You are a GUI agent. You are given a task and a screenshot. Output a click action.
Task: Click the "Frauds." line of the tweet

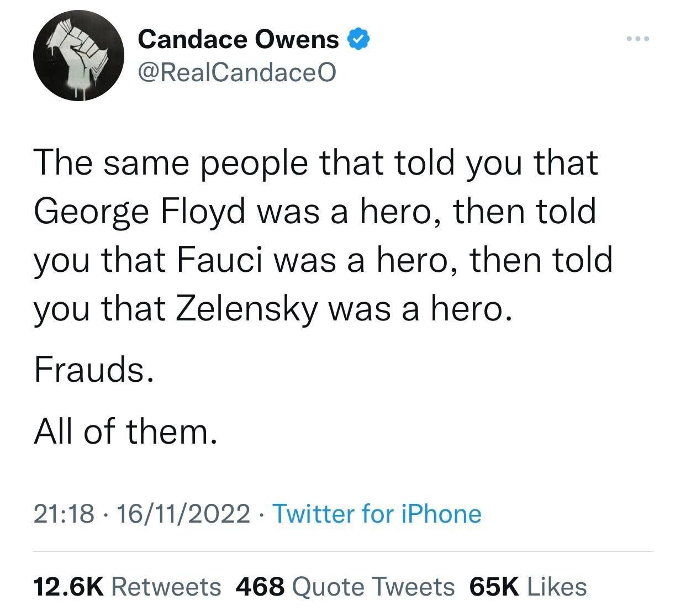[93, 369]
